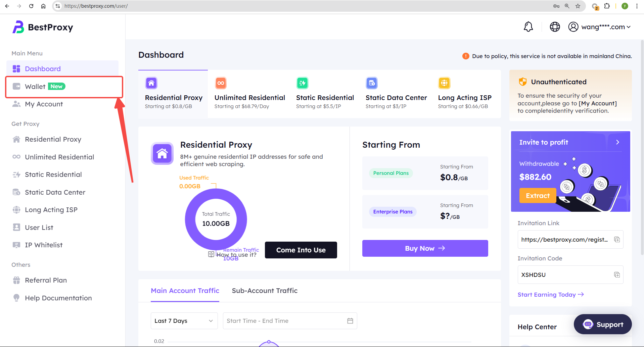Click the Unlimited Residential infinity sidebar icon
This screenshot has width=644, height=347.
pos(16,157)
